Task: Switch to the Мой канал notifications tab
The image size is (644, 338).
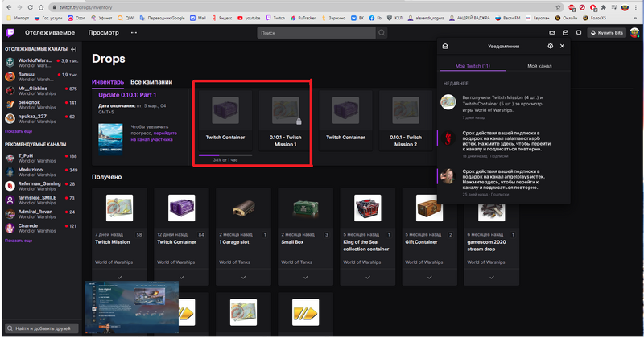Action: 539,65
